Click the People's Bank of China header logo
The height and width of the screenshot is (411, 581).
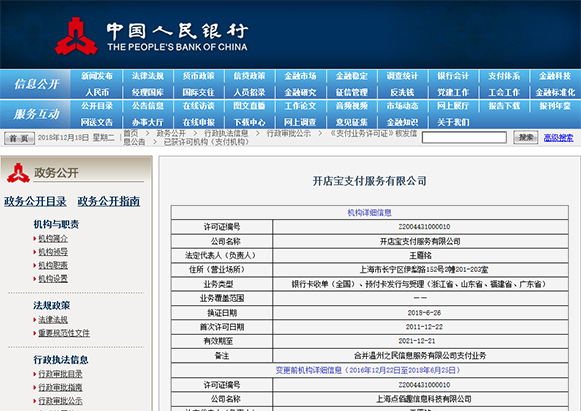[151, 36]
